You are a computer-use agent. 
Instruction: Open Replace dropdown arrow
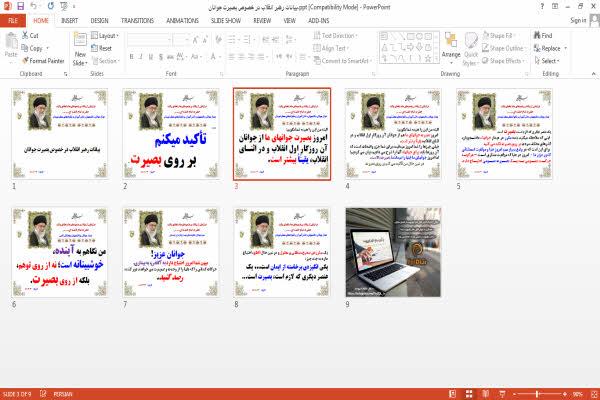pyautogui.click(x=566, y=48)
